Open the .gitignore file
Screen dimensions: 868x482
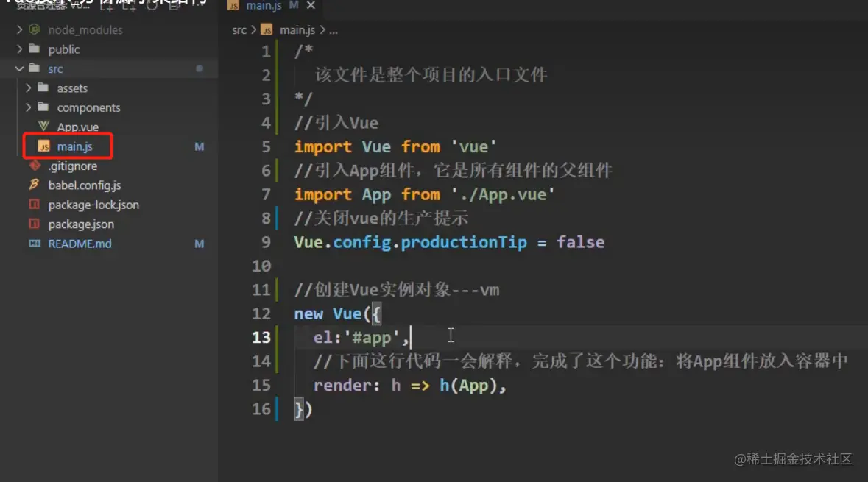[x=73, y=166]
